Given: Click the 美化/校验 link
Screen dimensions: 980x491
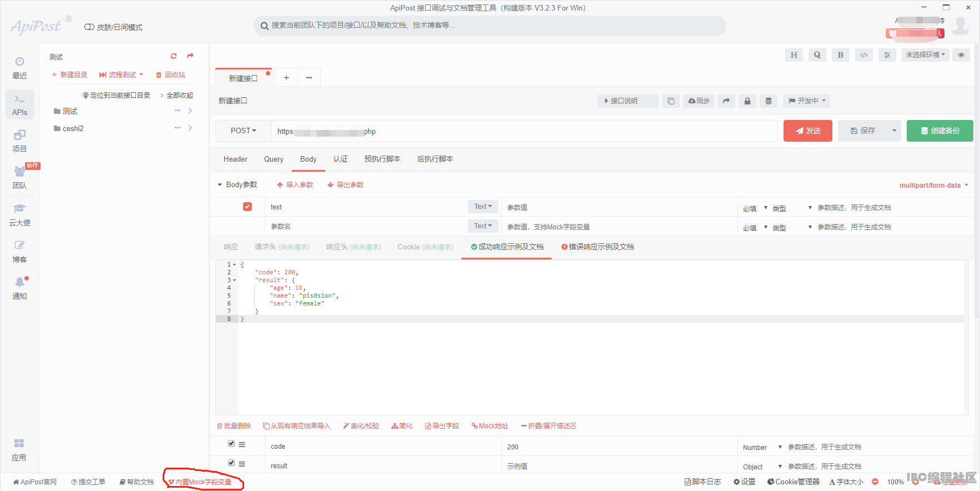Looking at the screenshot, I should (361, 426).
